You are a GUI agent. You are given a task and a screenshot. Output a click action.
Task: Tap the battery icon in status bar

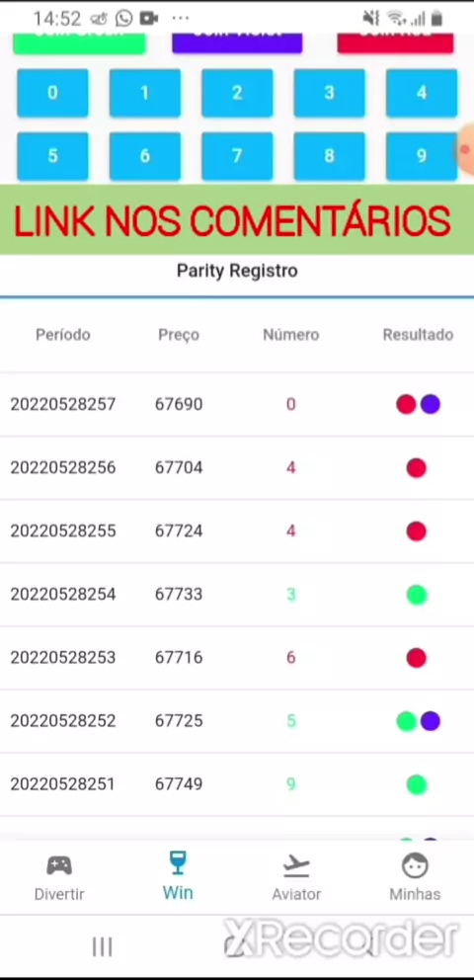tap(436, 18)
